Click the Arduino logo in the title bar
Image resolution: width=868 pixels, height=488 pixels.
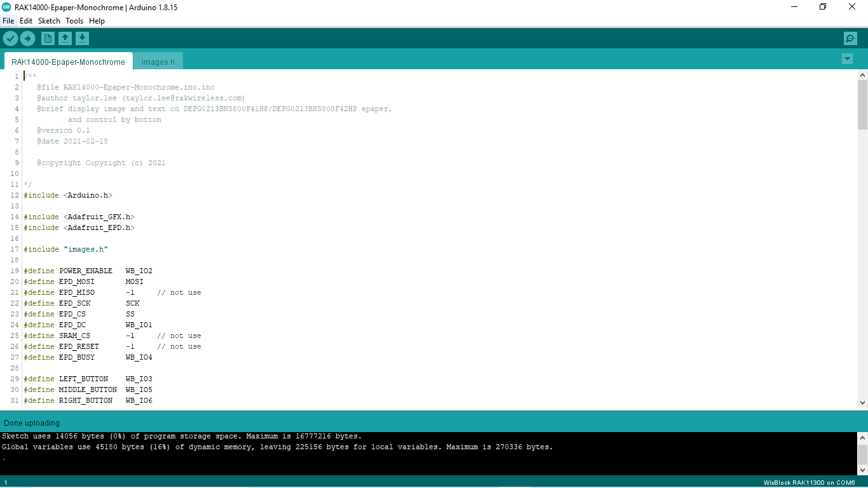[6, 7]
